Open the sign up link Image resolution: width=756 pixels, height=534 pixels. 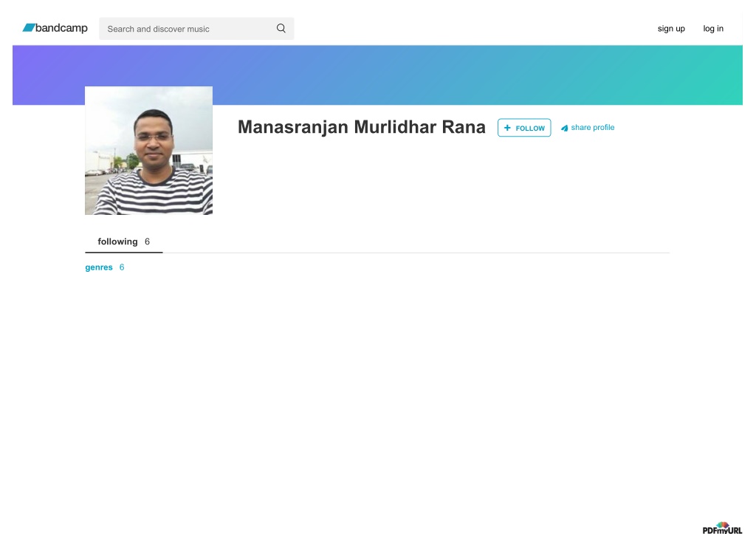[671, 29]
